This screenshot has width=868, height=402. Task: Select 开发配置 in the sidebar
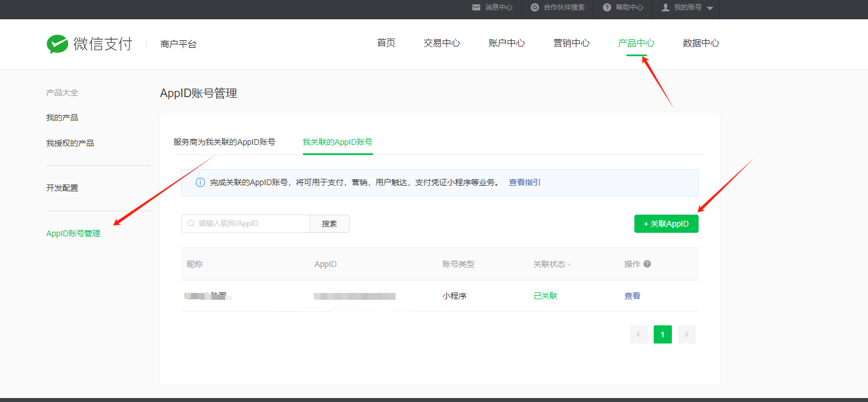click(63, 188)
